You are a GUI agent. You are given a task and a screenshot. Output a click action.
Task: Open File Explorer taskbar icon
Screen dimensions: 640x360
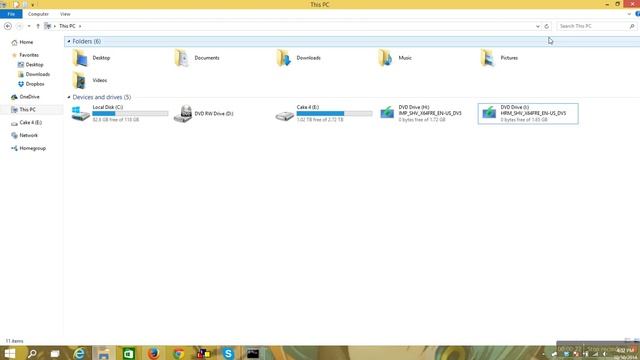click(x=104, y=353)
